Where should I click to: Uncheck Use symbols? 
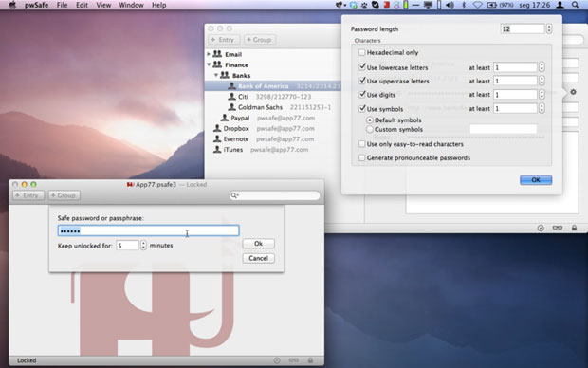tap(362, 109)
